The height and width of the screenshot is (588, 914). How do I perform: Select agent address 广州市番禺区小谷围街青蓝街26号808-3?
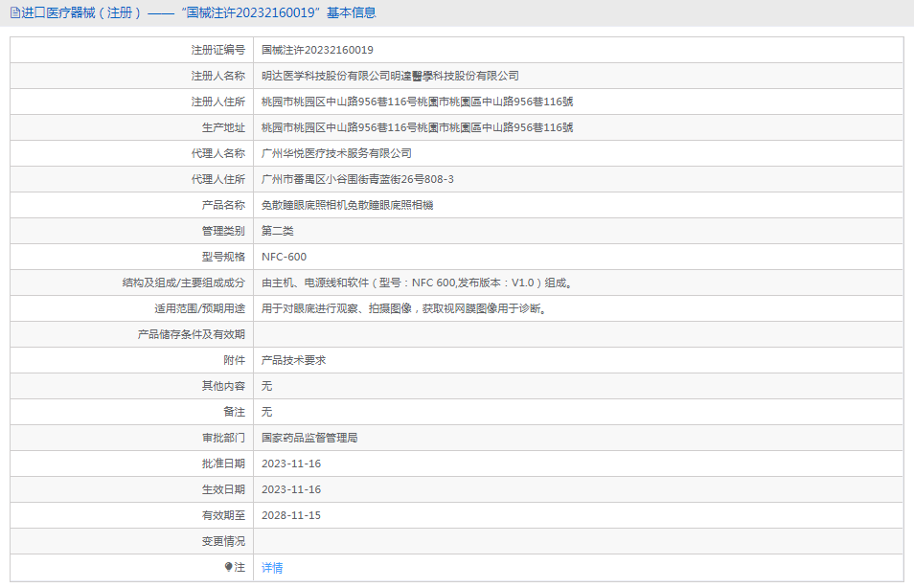tap(357, 179)
